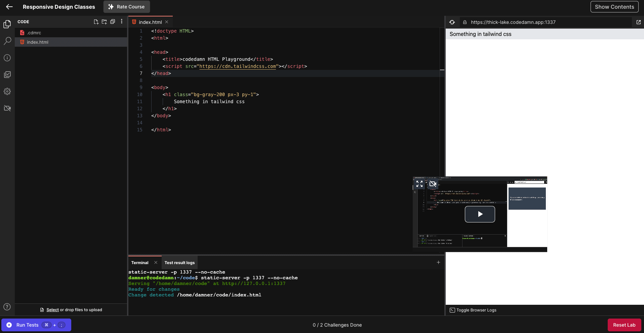Refresh the browser preview
Image resolution: width=644 pixels, height=333 pixels.
coord(452,22)
